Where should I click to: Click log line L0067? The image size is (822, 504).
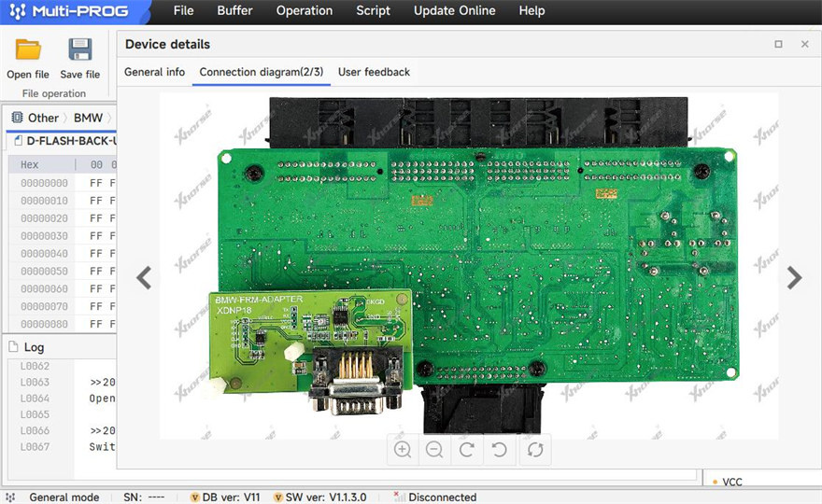point(35,447)
